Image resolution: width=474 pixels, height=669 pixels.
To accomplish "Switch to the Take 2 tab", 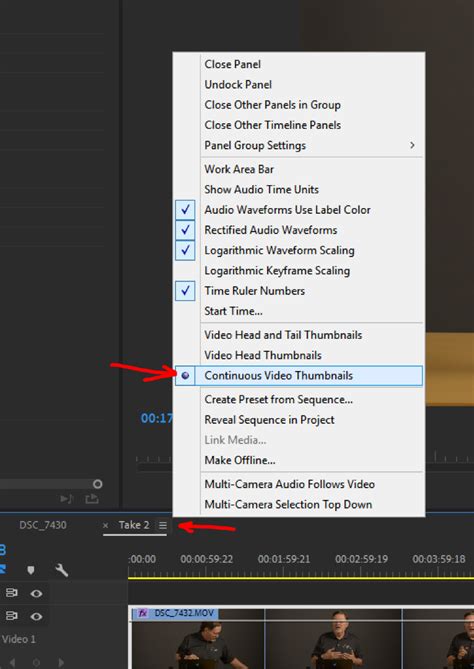I will coord(134,525).
